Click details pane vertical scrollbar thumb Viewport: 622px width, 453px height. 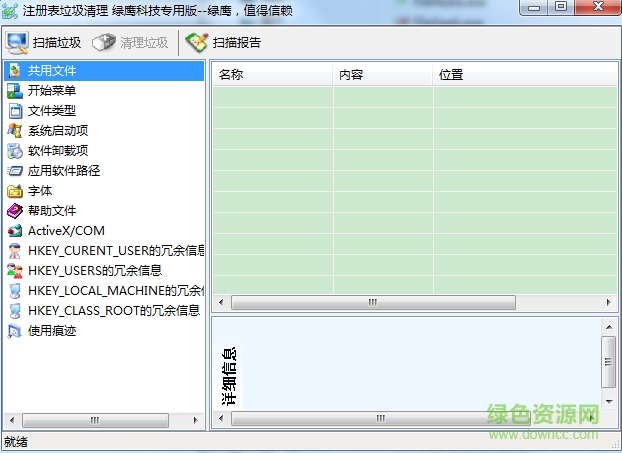pyautogui.click(x=609, y=362)
